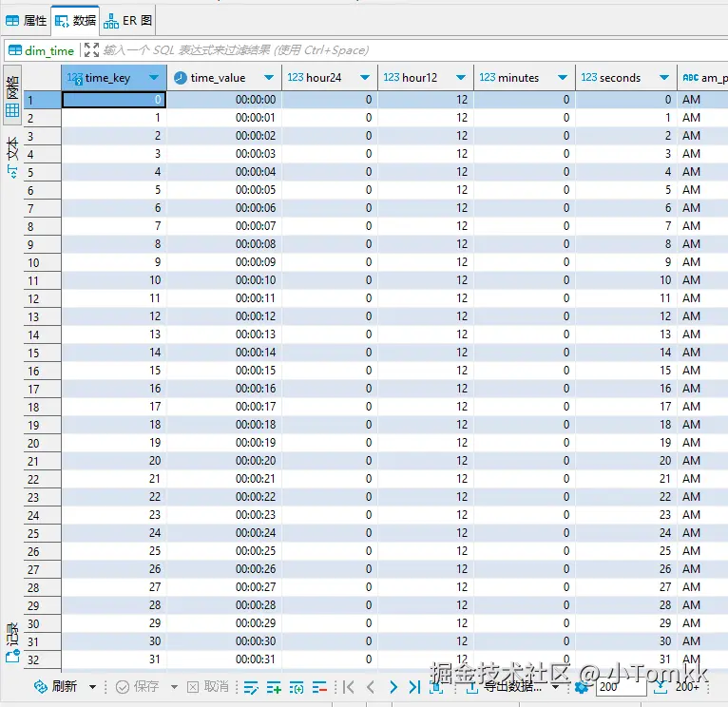
Task: Select the time_key cell with value 0
Action: pyautogui.click(x=114, y=100)
